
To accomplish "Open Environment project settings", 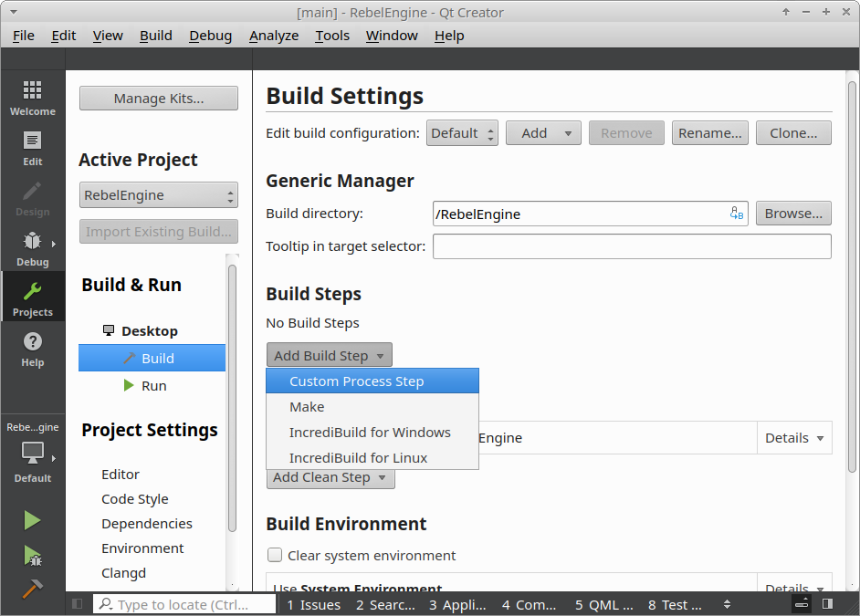I will click(x=142, y=548).
